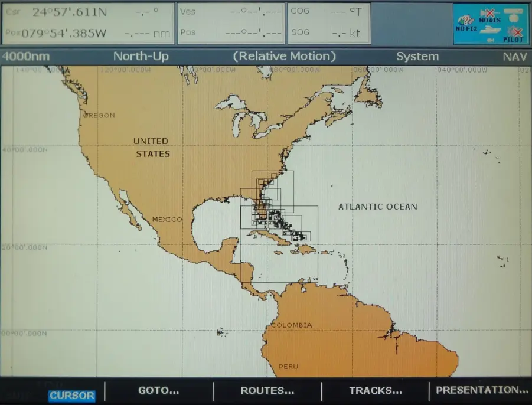Open the PRESENTATION... settings
Image resolution: width=532 pixels, height=405 pixels.
point(482,390)
